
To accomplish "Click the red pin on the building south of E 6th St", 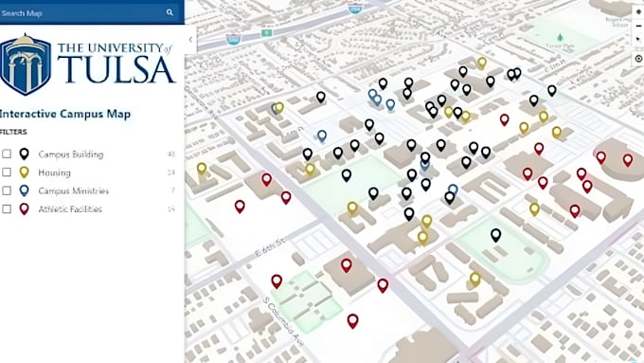I will [347, 265].
